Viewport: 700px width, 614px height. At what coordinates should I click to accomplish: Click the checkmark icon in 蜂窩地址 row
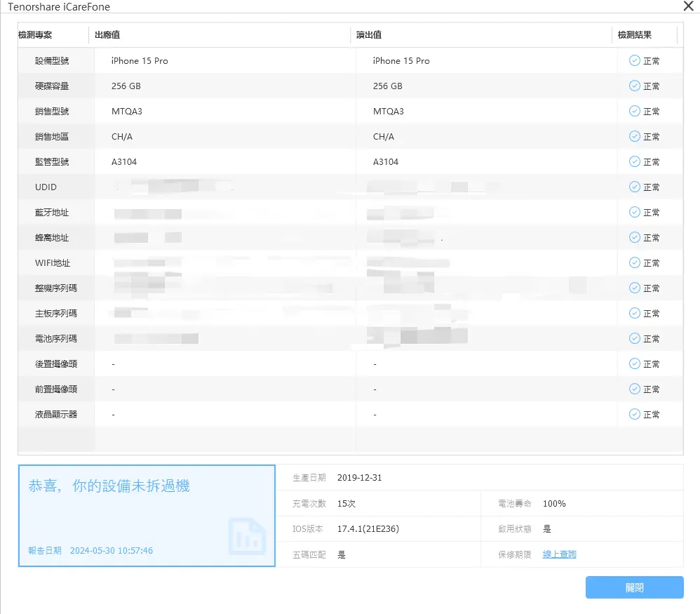(634, 238)
